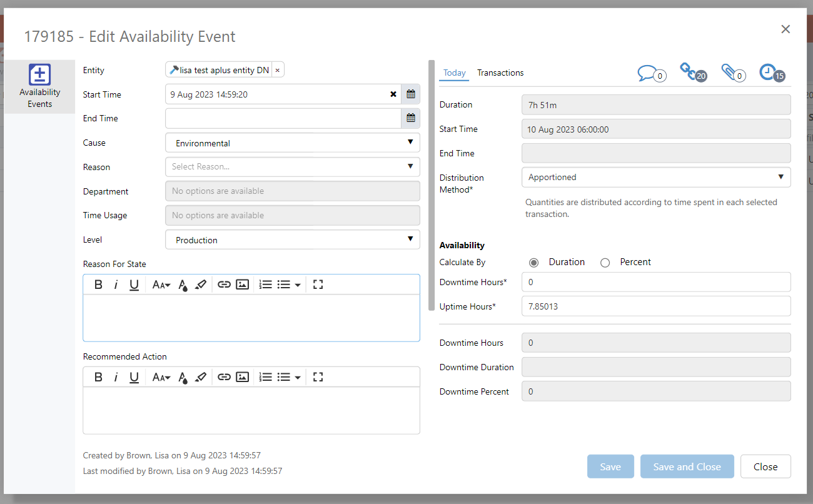Expand the Cause dropdown
813x504 pixels.
(292, 143)
